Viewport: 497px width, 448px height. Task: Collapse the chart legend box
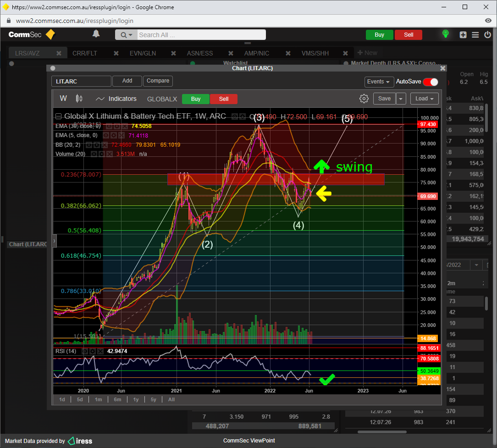coord(58,116)
